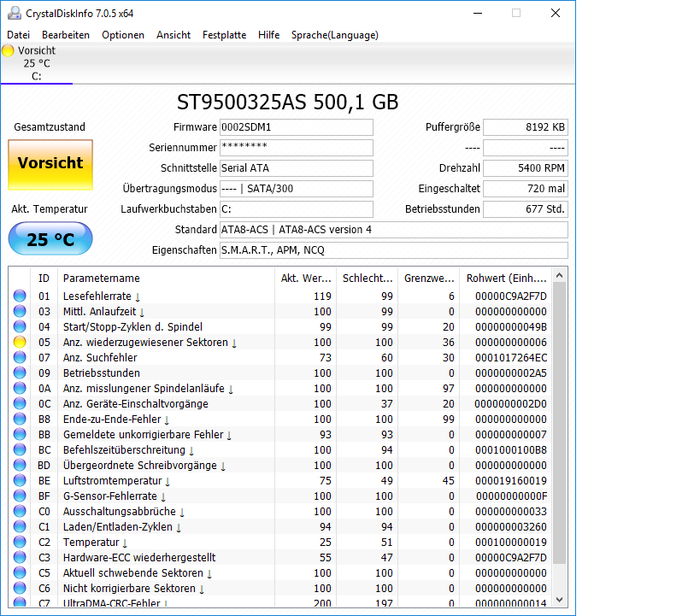The width and height of the screenshot is (700, 616).
Task: Click the vertical scrollbar thumb of attribute list
Action: pos(559,423)
